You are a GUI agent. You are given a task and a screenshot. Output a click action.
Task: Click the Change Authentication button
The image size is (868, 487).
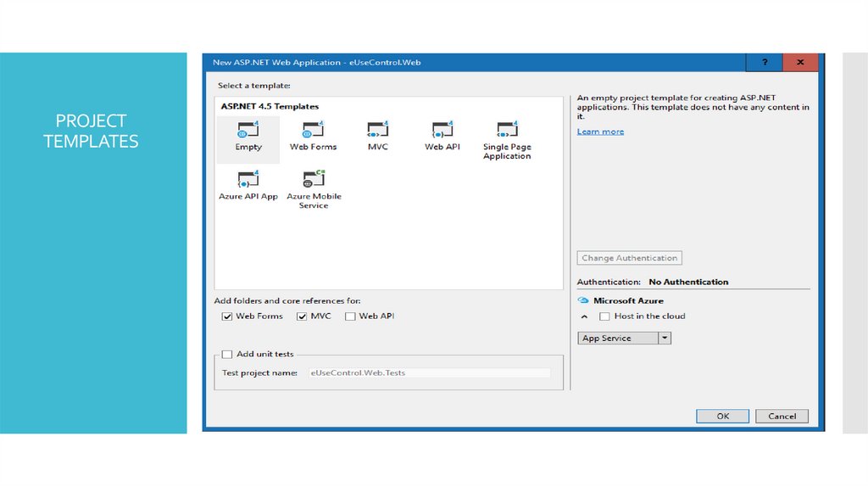point(630,258)
